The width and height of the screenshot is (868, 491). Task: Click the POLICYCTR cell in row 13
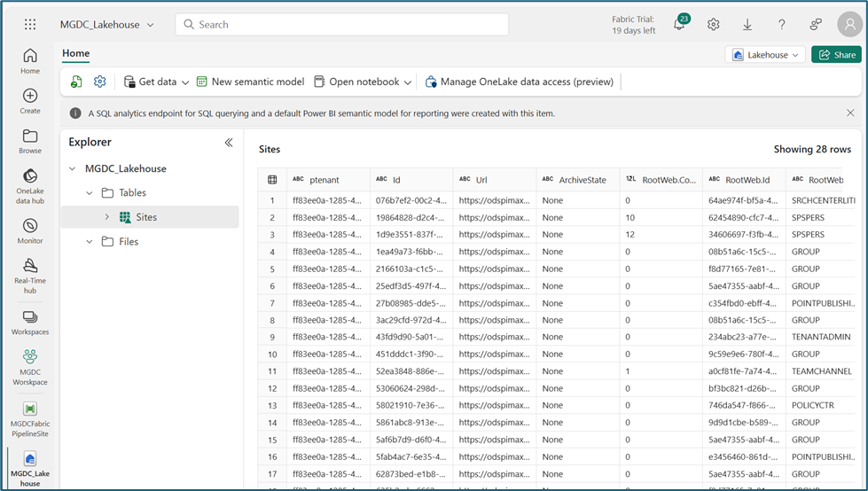tap(813, 405)
